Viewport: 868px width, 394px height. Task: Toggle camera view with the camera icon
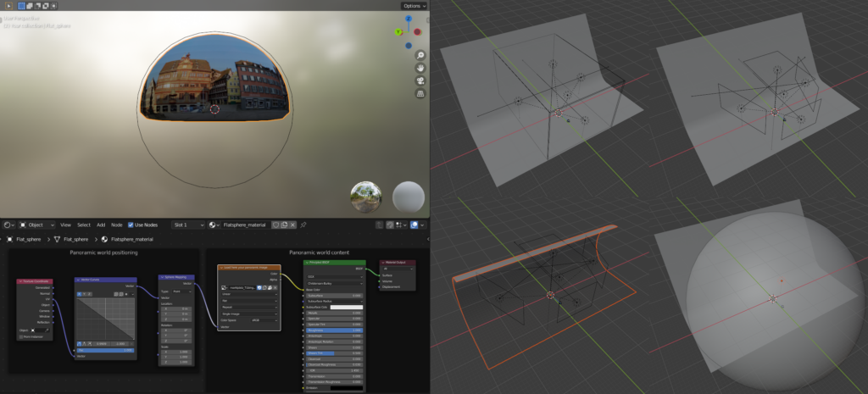tap(420, 80)
